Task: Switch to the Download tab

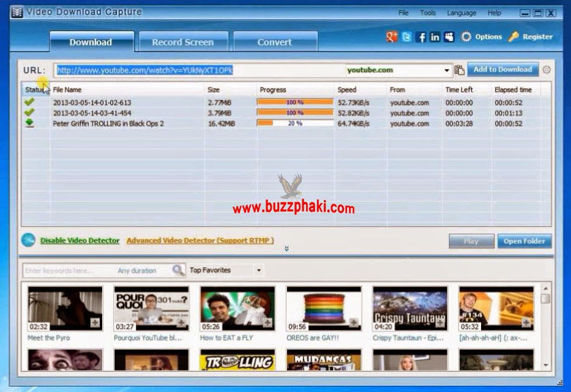Action: 91,42
